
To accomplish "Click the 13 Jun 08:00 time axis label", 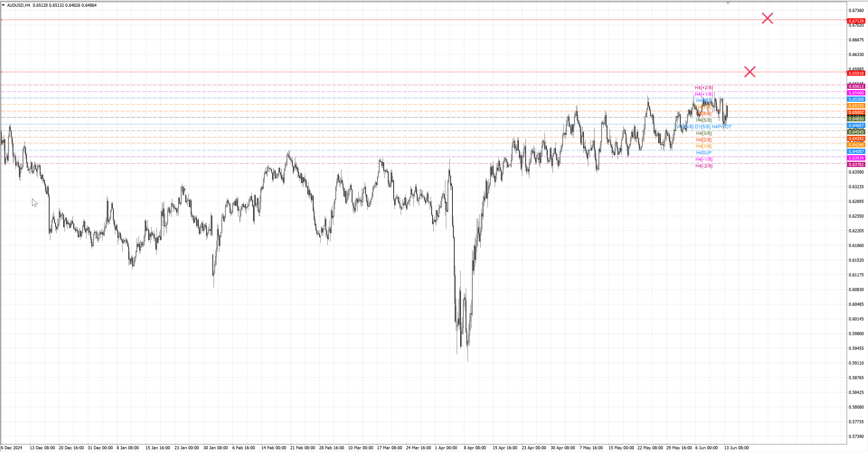I will [x=736, y=448].
